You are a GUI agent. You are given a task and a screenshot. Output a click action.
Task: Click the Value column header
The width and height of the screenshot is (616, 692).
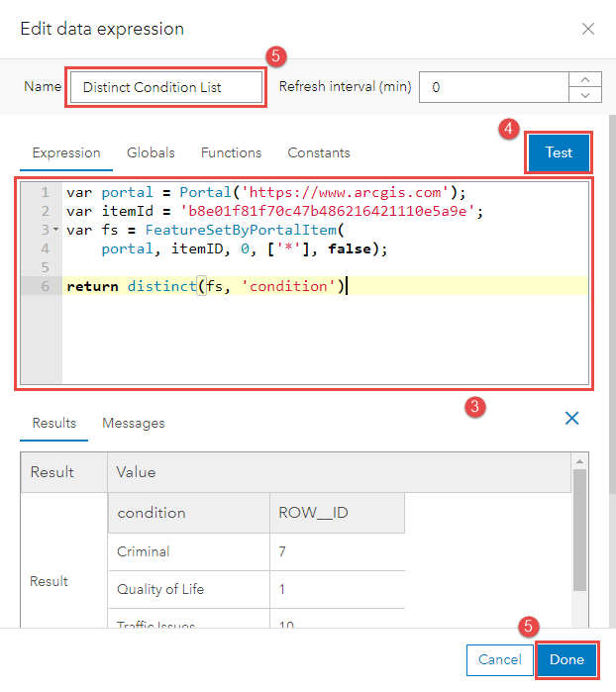click(x=339, y=472)
